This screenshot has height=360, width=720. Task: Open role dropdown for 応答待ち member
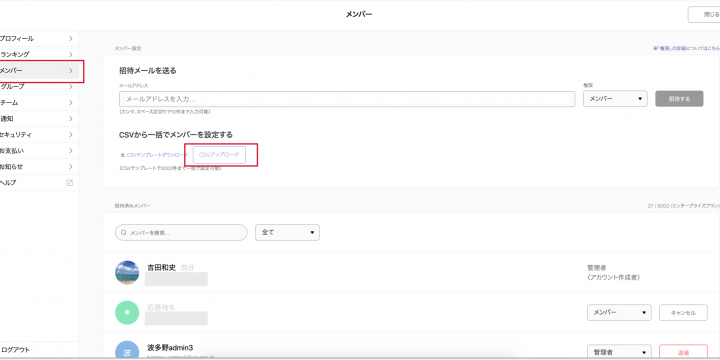[619, 313]
